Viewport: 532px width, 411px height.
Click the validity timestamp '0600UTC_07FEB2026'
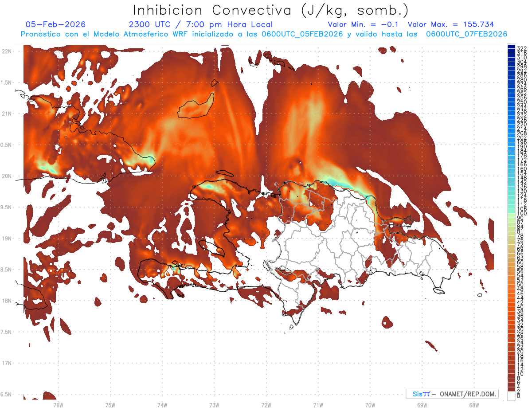466,34
